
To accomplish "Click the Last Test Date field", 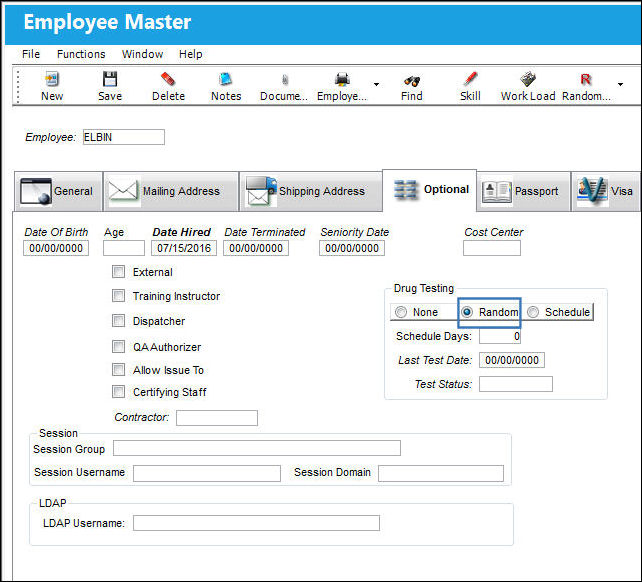I will click(512, 360).
